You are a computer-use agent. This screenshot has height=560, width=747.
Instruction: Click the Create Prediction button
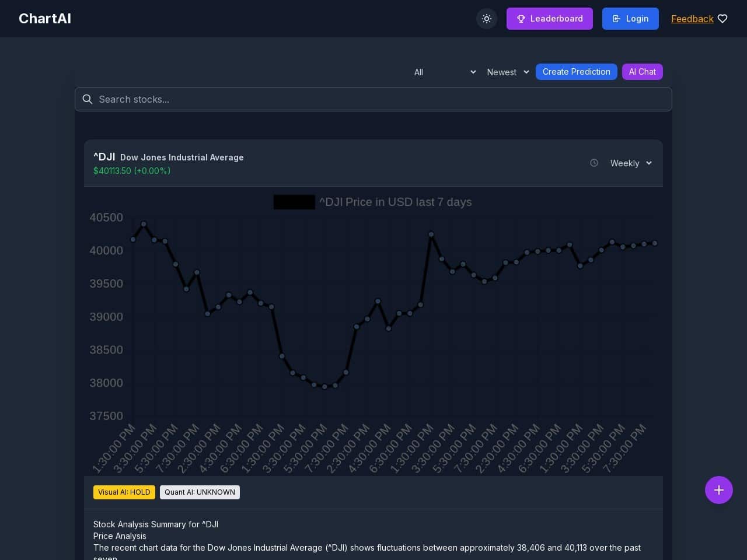click(576, 72)
